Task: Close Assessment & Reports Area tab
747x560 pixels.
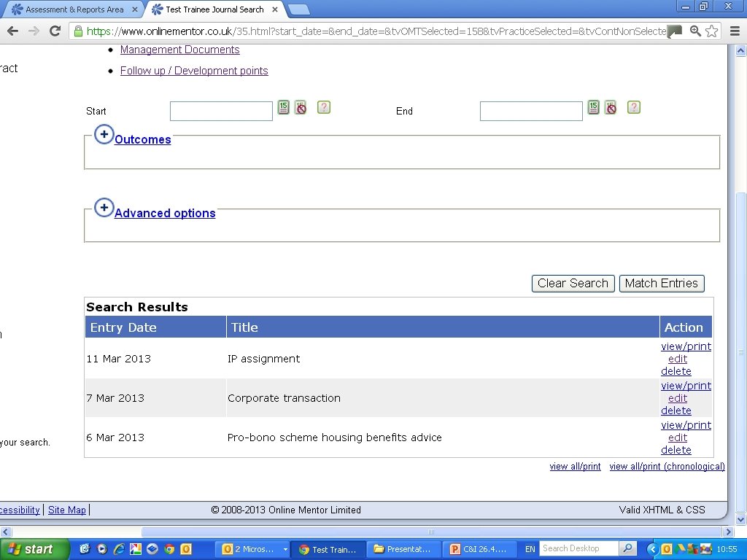Action: click(x=135, y=9)
